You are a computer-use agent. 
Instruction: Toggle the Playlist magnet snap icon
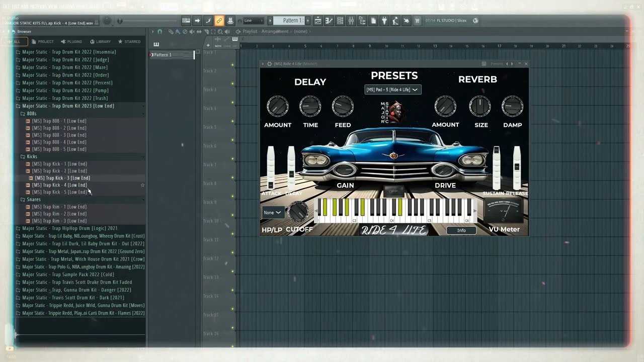click(x=159, y=32)
